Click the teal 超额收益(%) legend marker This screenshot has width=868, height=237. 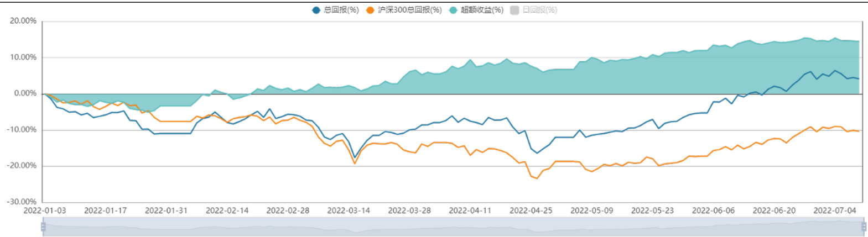coord(453,10)
